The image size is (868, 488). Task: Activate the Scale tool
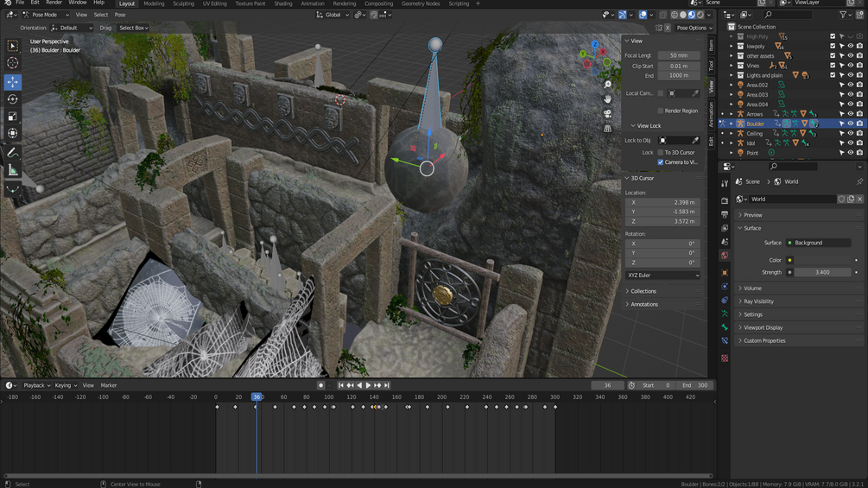[12, 117]
